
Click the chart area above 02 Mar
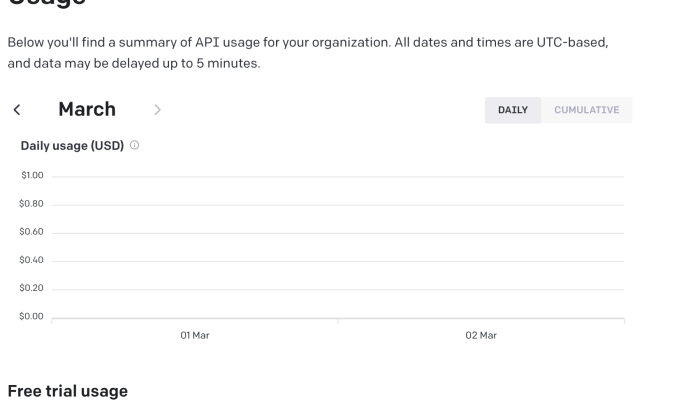481,248
